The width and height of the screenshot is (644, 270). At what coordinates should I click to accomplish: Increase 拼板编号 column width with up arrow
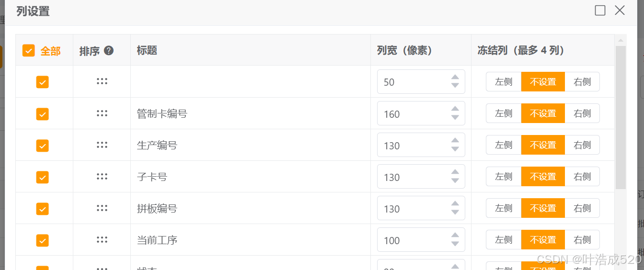[x=455, y=204]
